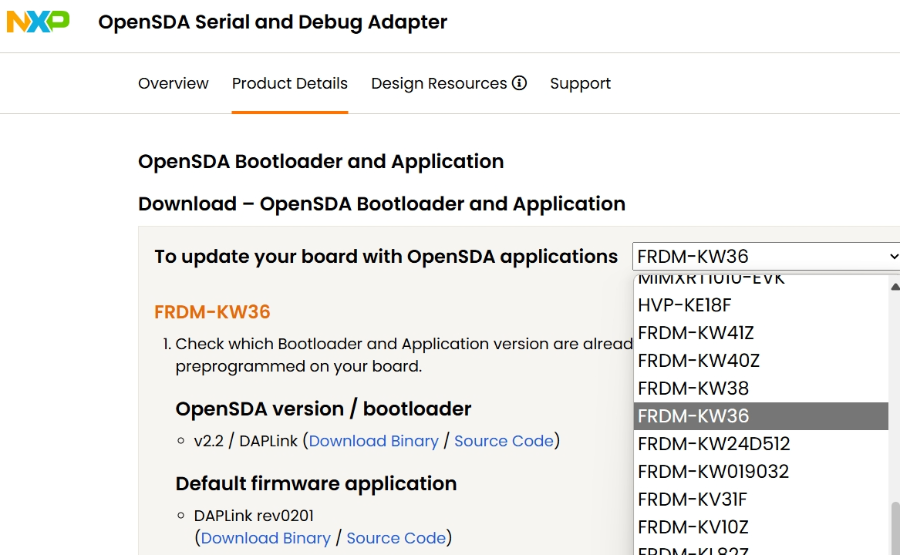
Task: Open the Design Resources tab
Action: [x=439, y=84]
